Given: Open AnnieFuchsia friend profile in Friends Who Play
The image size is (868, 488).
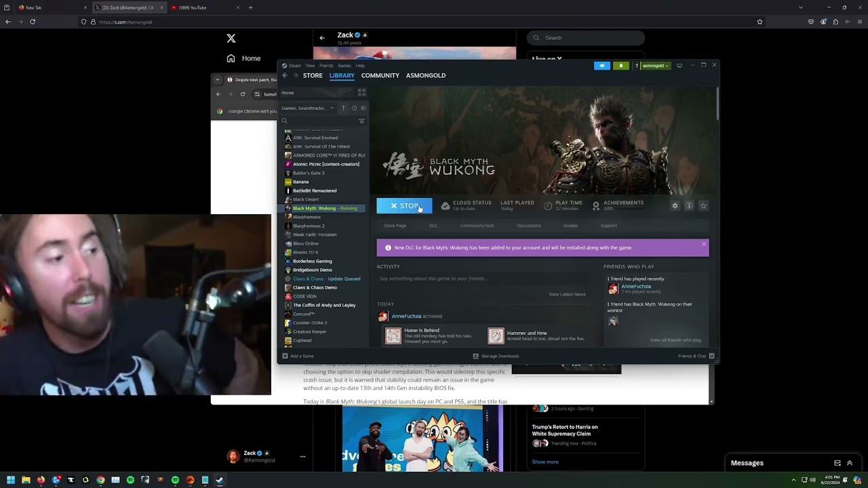Looking at the screenshot, I should [x=636, y=287].
